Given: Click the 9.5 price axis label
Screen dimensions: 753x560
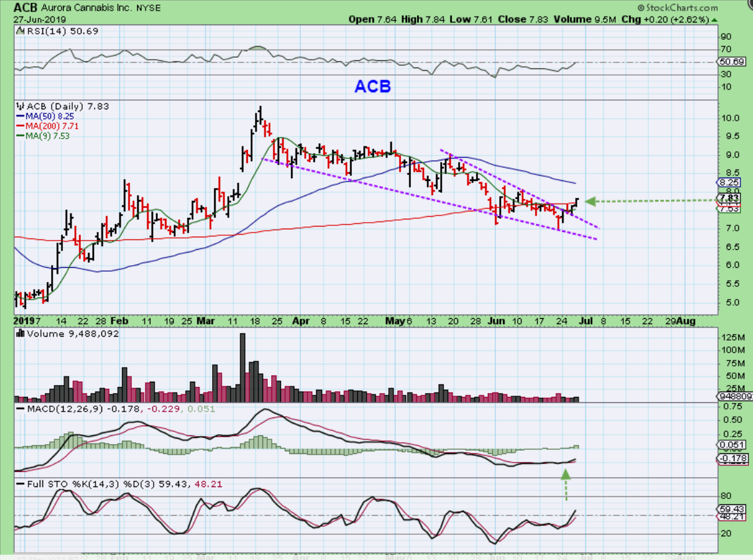Looking at the screenshot, I should pyautogui.click(x=732, y=137).
